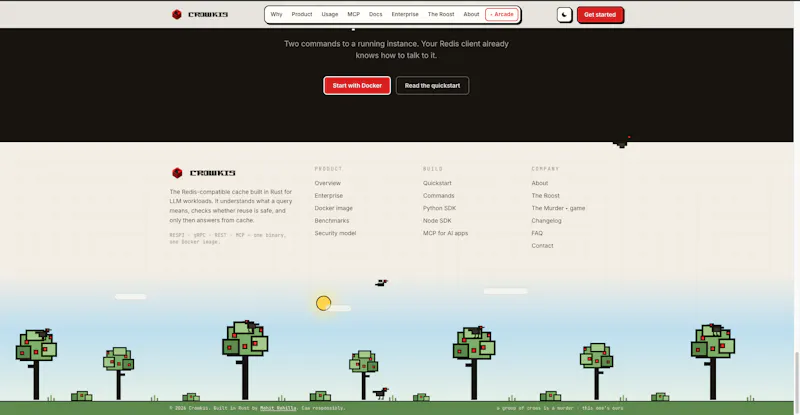
Task: Click the red Get started button
Action: pos(600,15)
